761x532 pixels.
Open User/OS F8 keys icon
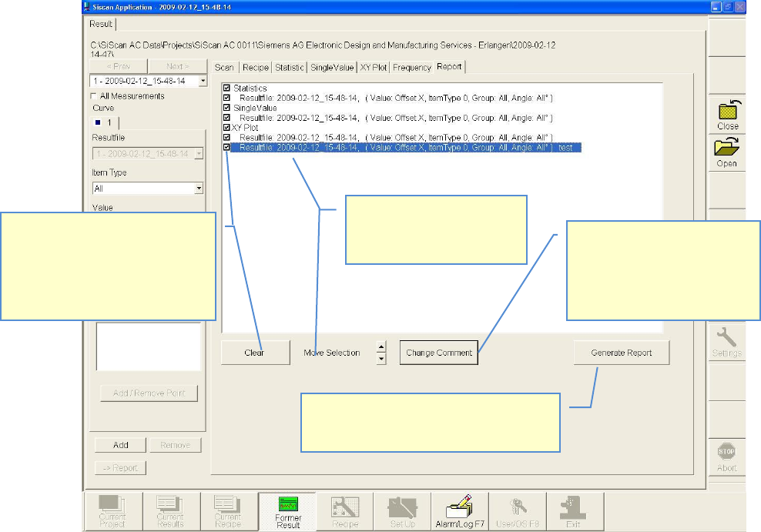[x=518, y=511]
